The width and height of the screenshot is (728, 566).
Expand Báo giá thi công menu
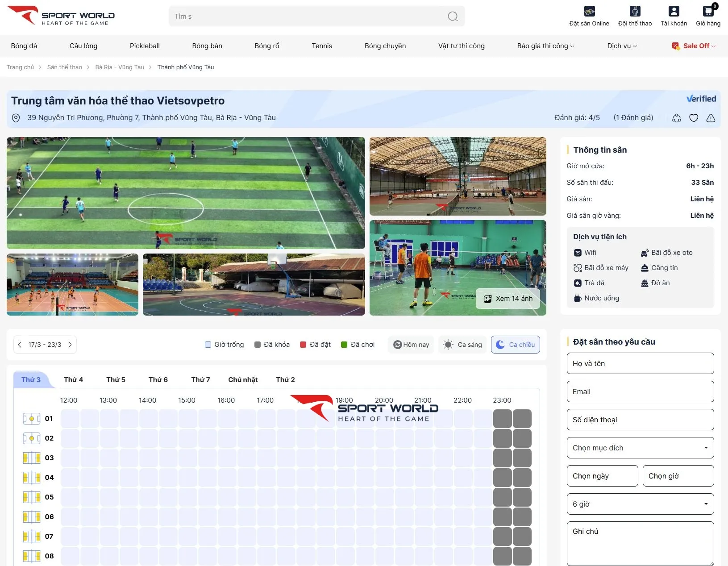tap(545, 46)
